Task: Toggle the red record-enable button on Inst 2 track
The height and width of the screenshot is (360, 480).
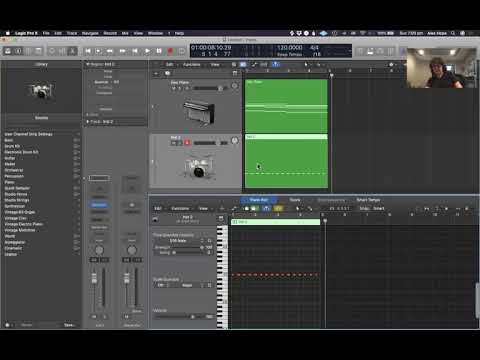Action: (187, 143)
